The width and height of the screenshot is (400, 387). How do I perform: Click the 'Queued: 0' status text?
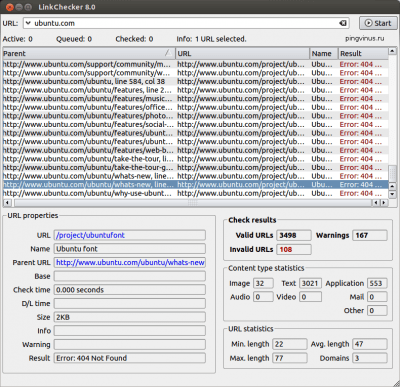pyautogui.click(x=74, y=39)
